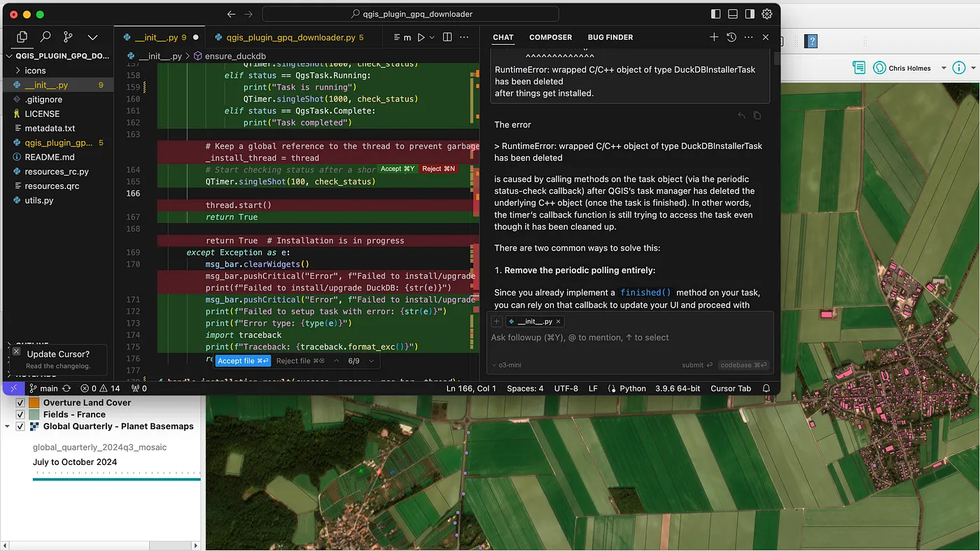The width and height of the screenshot is (980, 551).
Task: Toggle the Fields - France layer checkbox
Action: (x=20, y=415)
